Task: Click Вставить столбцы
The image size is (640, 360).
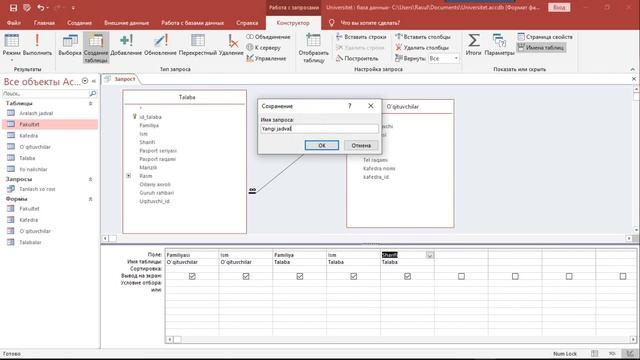Action: pyautogui.click(x=423, y=37)
